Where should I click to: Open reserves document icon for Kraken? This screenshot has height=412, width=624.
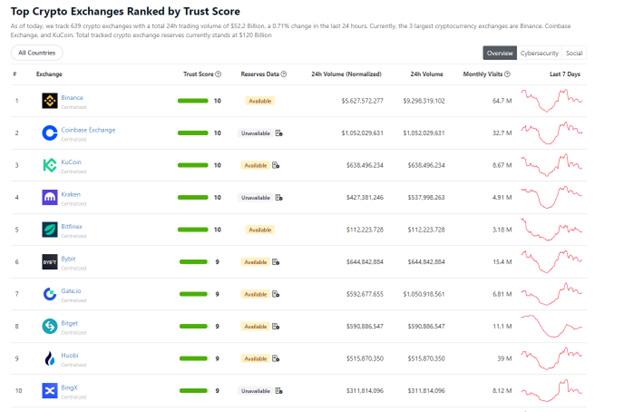279,197
